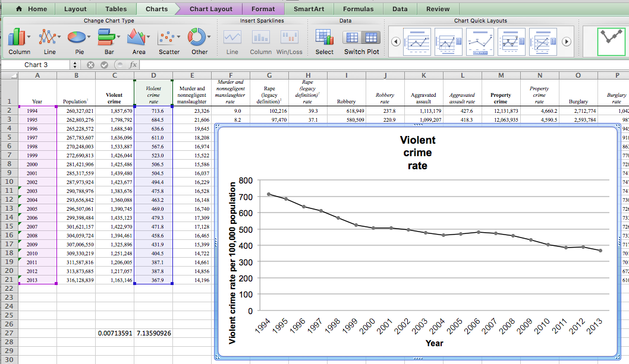Select the Area chart type icon
The width and height of the screenshot is (629, 364).
pyautogui.click(x=136, y=38)
